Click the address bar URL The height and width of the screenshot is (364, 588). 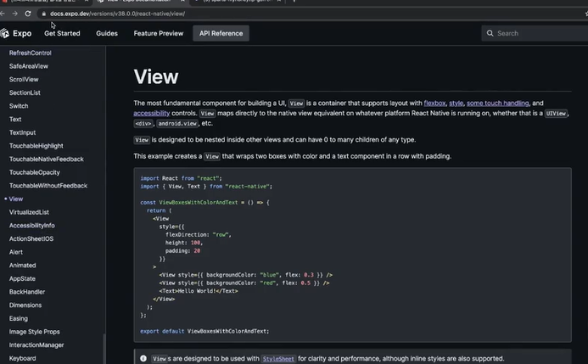[x=117, y=14]
